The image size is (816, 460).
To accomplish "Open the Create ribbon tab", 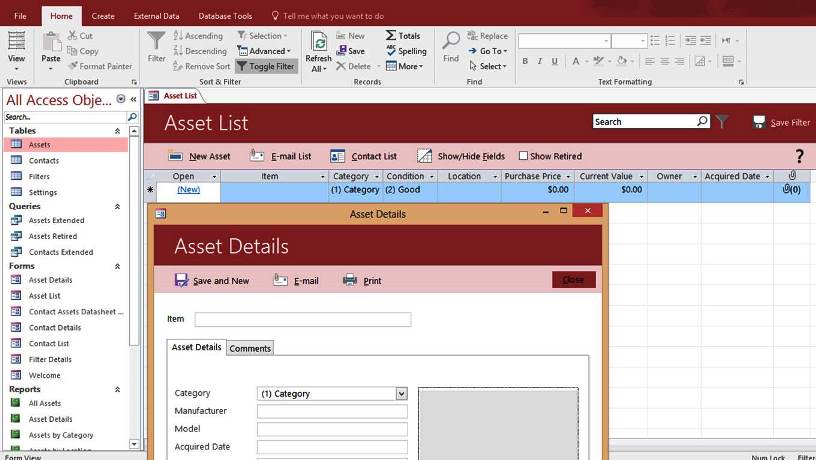I will point(103,16).
